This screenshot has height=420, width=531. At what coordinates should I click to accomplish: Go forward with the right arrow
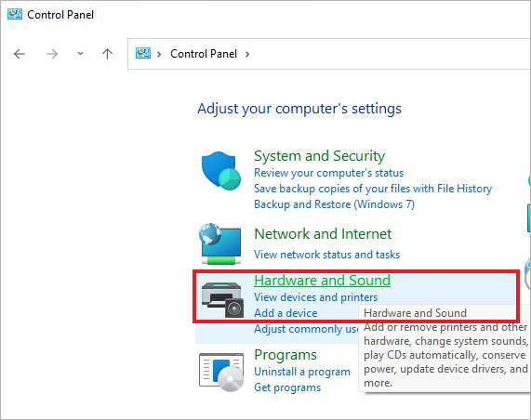pos(52,54)
